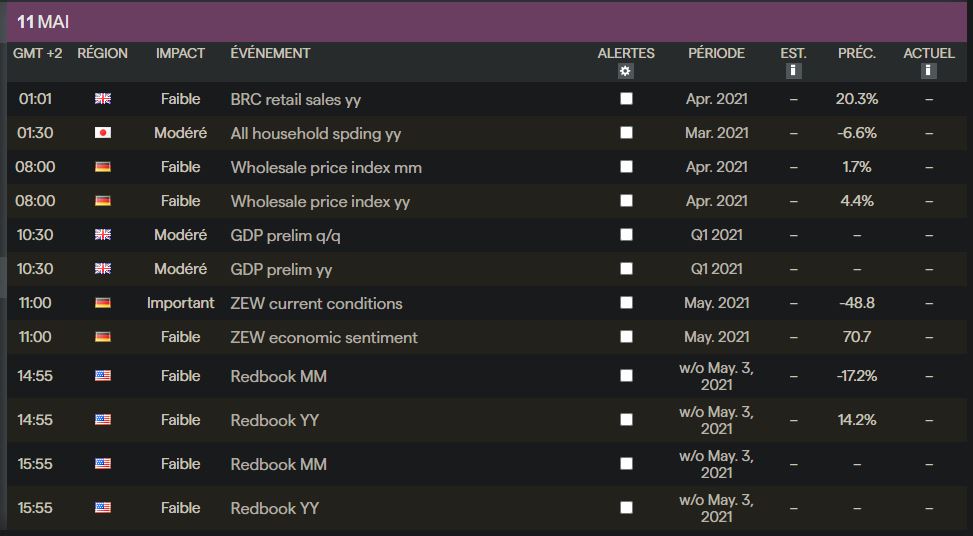The image size is (973, 536).
Task: Click the IMPACT column header
Action: tap(180, 53)
